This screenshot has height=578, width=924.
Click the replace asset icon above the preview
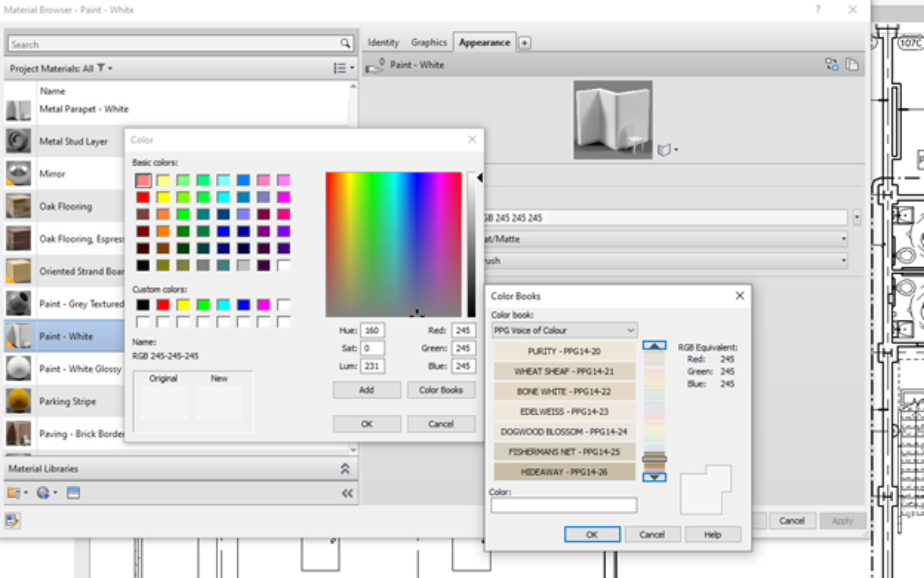pos(832,65)
